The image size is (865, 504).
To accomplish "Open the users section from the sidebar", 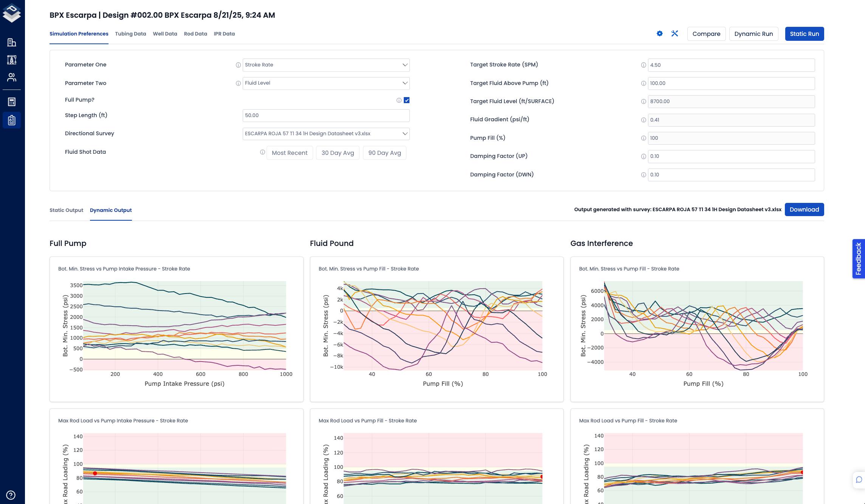I will (12, 77).
